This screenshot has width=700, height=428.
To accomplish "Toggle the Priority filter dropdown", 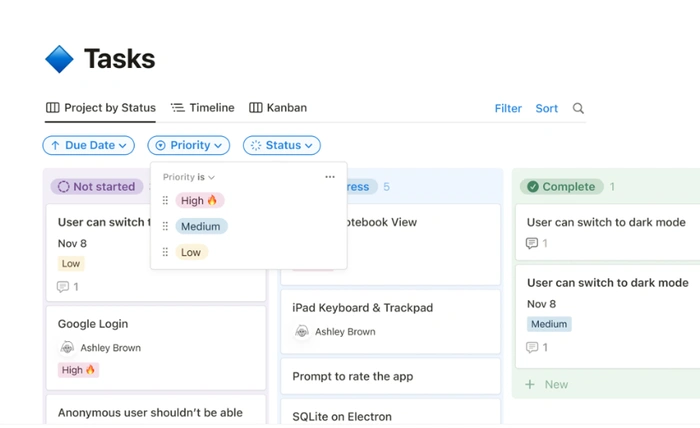I will coord(188,145).
